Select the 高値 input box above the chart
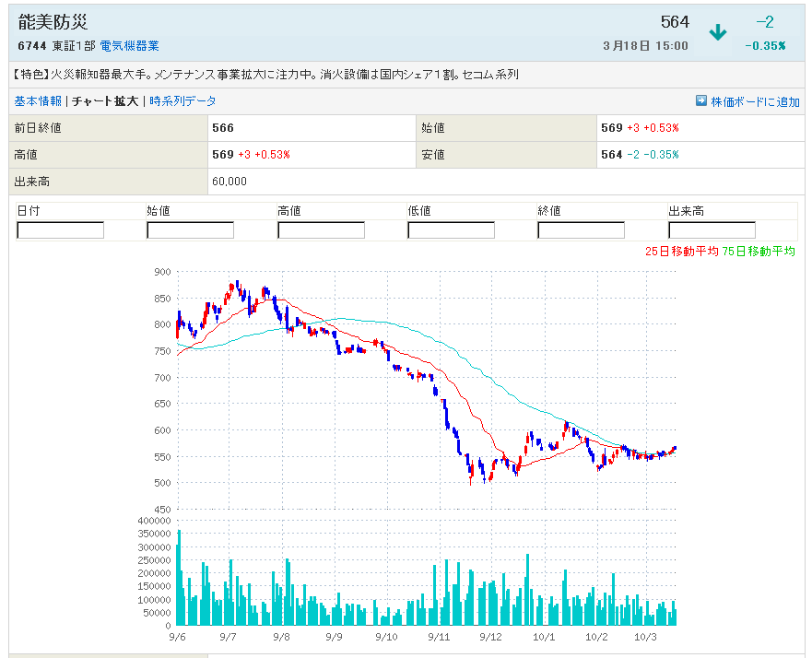 (x=321, y=230)
